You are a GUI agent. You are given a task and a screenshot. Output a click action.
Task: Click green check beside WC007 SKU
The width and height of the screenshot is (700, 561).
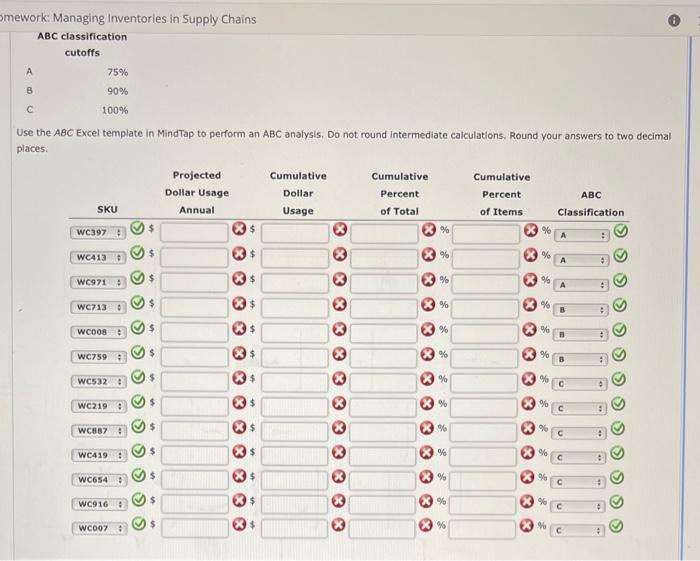pyautogui.click(x=139, y=523)
